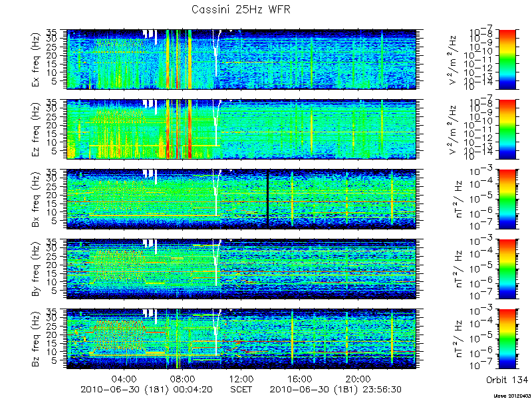The image size is (532, 399).
Task: Click the '10^-3' label on the Bx colorbar
Action: (481, 172)
